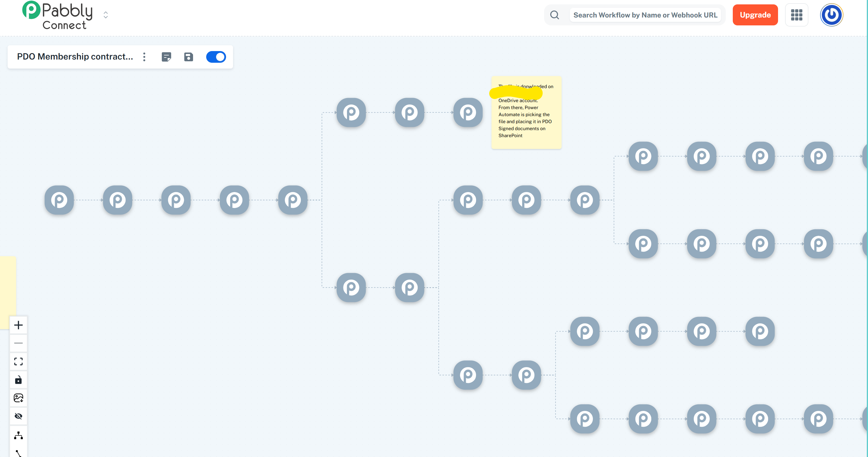Click the search magnifier icon
This screenshot has height=457, width=868.
[555, 15]
